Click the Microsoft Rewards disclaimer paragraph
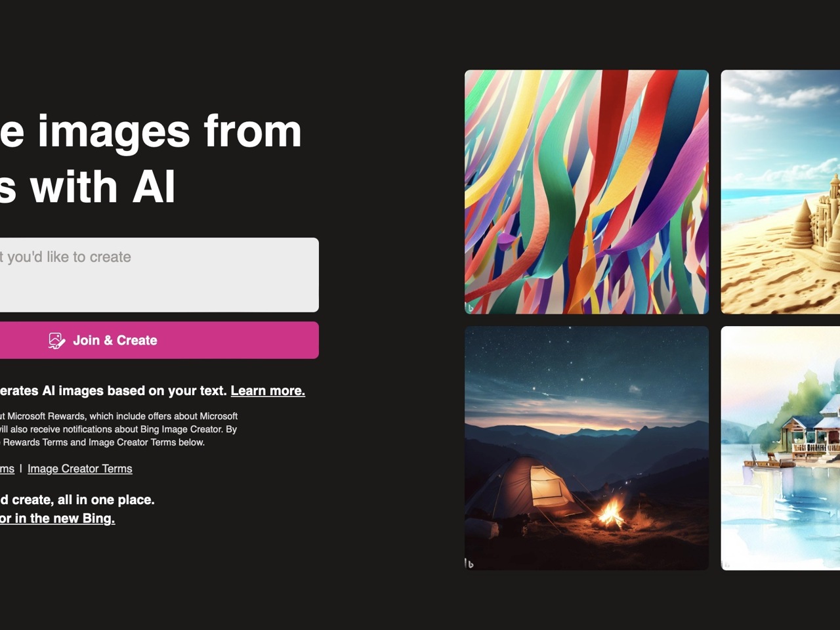 [x=119, y=429]
